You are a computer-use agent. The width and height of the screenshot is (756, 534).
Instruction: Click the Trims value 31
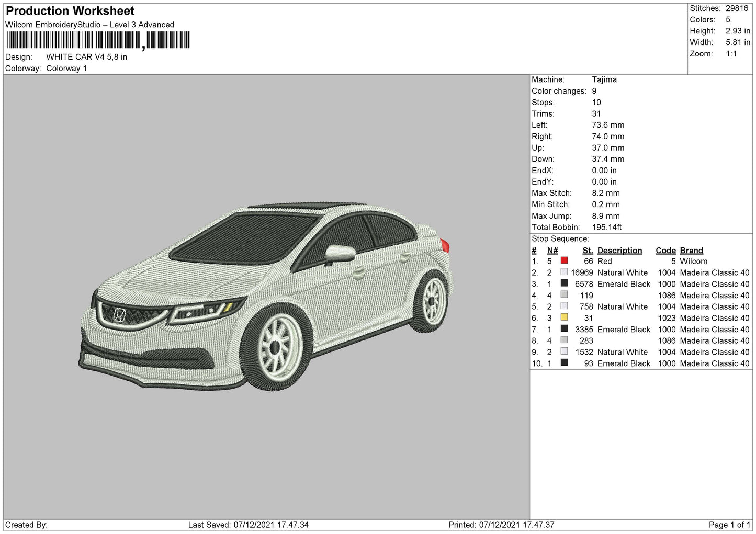click(596, 114)
